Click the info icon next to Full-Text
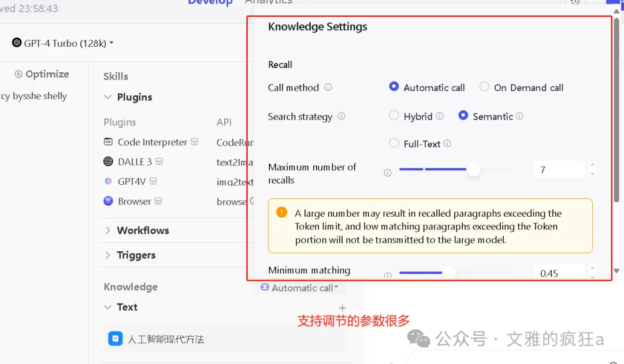624x364 pixels. tap(447, 143)
